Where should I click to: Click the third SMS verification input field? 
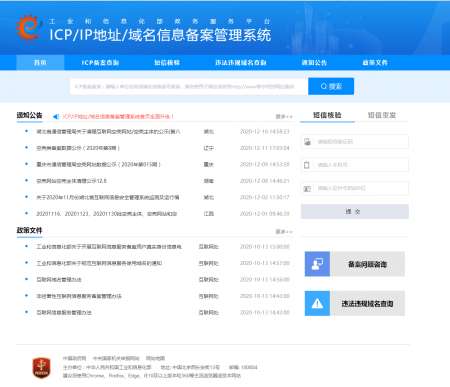click(x=355, y=188)
